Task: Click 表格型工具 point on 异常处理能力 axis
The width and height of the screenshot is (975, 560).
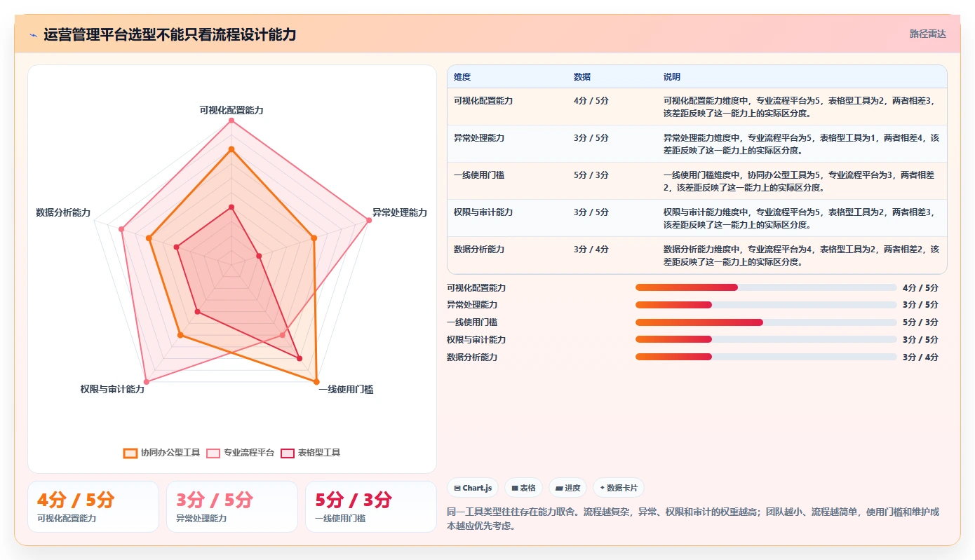Action: [259, 256]
